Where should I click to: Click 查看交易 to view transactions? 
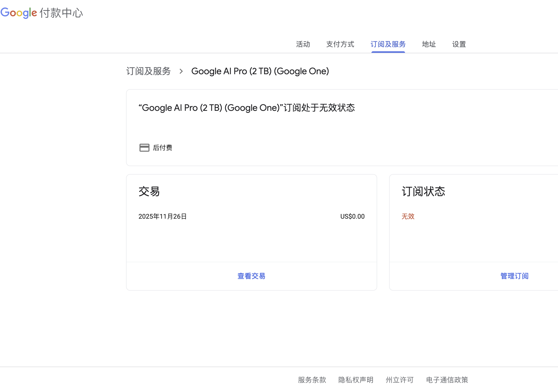(x=251, y=276)
